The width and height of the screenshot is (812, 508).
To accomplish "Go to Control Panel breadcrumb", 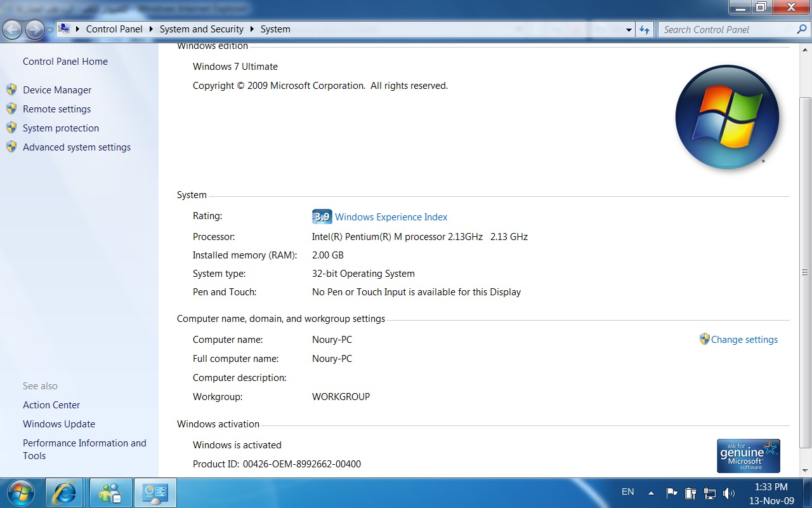I will (x=114, y=29).
